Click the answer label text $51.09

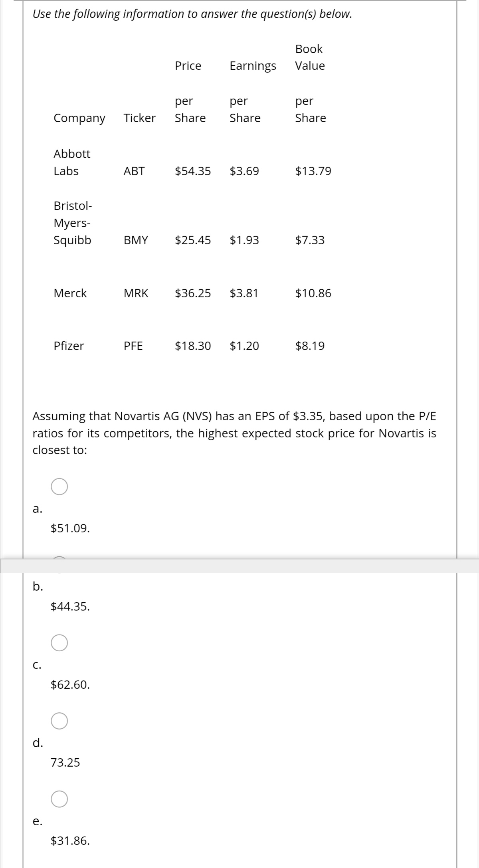[70, 528]
